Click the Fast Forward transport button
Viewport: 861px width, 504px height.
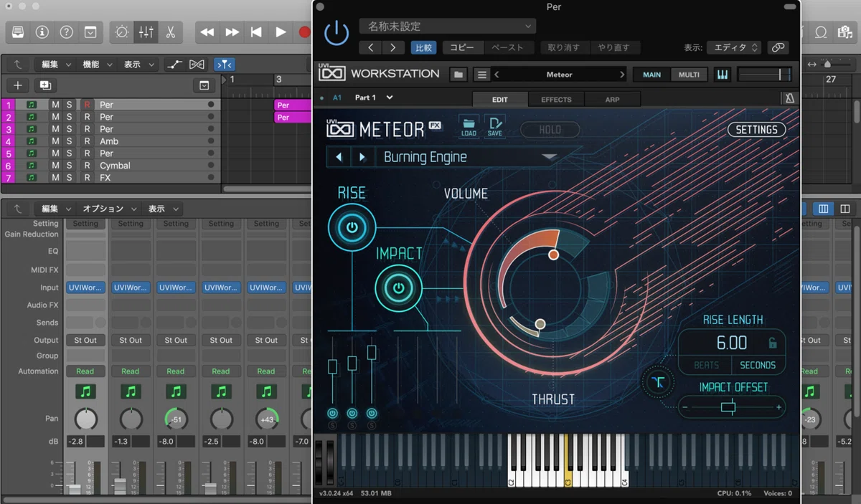pos(232,32)
